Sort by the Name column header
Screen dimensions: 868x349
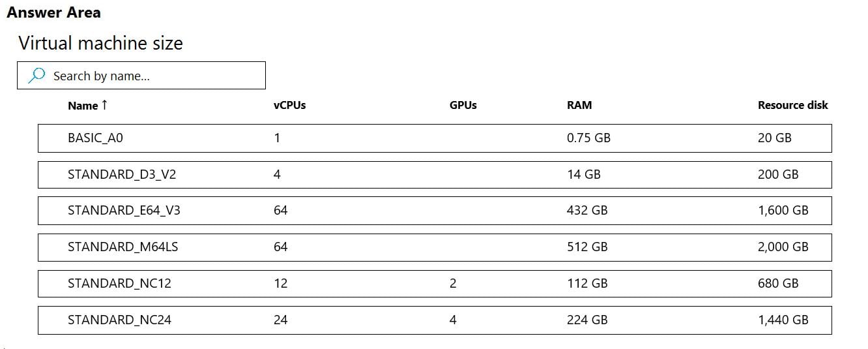click(x=83, y=106)
